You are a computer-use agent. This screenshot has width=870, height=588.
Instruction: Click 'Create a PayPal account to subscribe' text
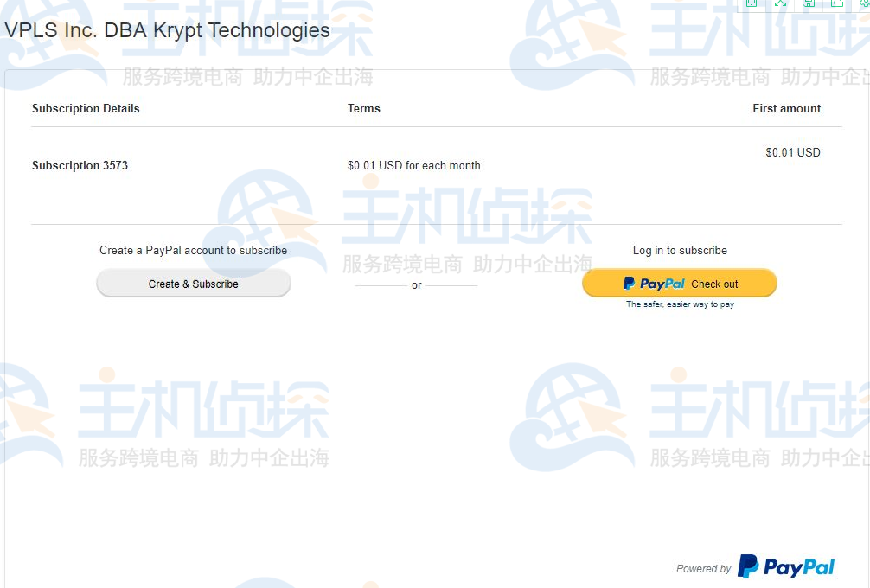(193, 250)
